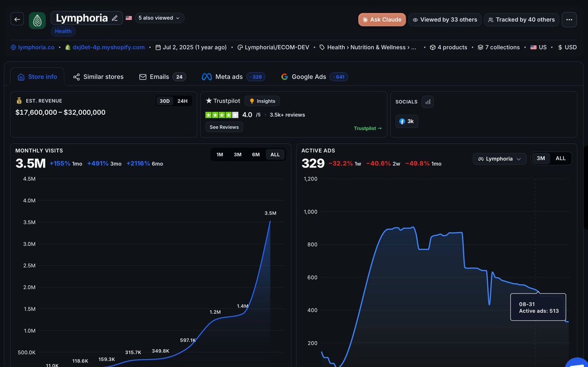The height and width of the screenshot is (367, 588).
Task: Click the 3.5M peak data label on visits chart
Action: (x=270, y=213)
